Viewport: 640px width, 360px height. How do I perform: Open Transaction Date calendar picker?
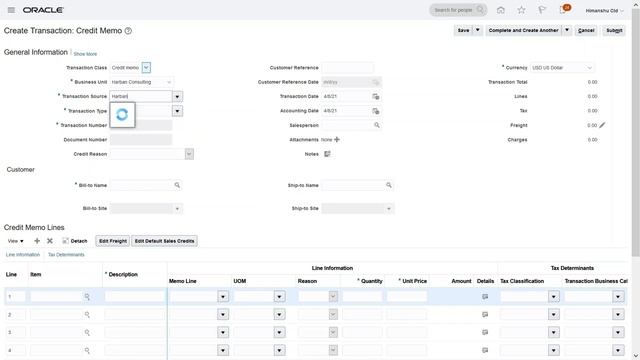(x=376, y=96)
